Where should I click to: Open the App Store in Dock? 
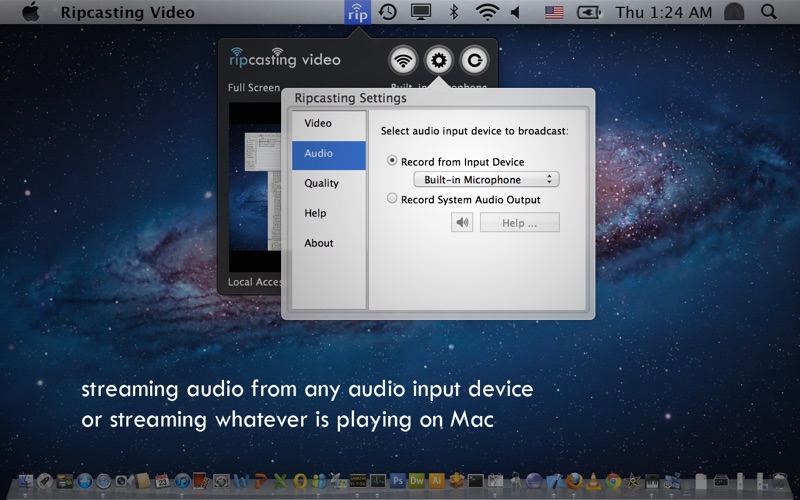pyautogui.click(x=85, y=481)
